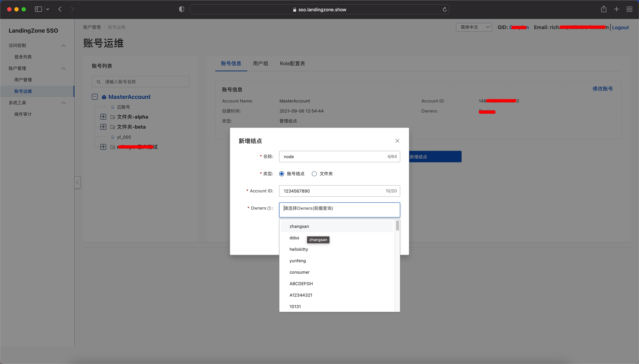639x364 pixels.
Task: Click the 修改账号 link
Action: 602,89
